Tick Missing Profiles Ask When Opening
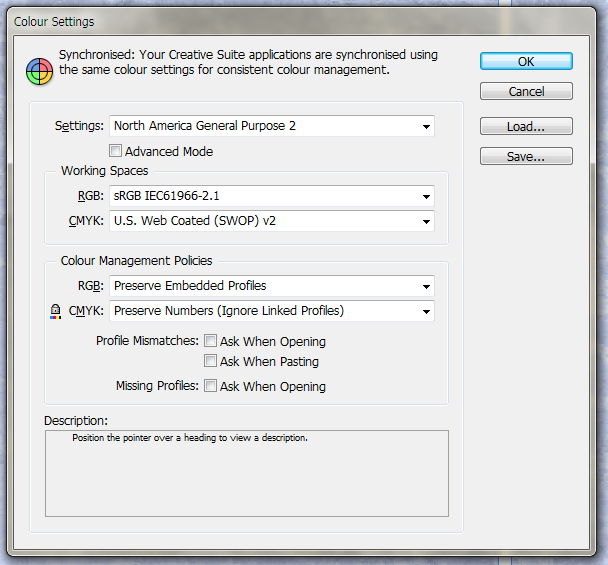The image size is (608, 565). [210, 386]
